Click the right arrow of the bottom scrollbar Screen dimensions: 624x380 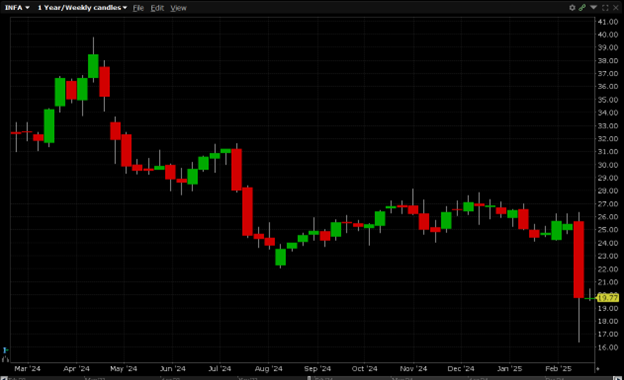[x=619, y=378]
